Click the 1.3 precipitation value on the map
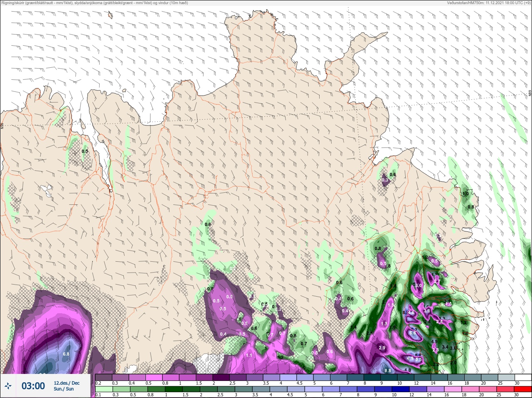 click(384, 324)
